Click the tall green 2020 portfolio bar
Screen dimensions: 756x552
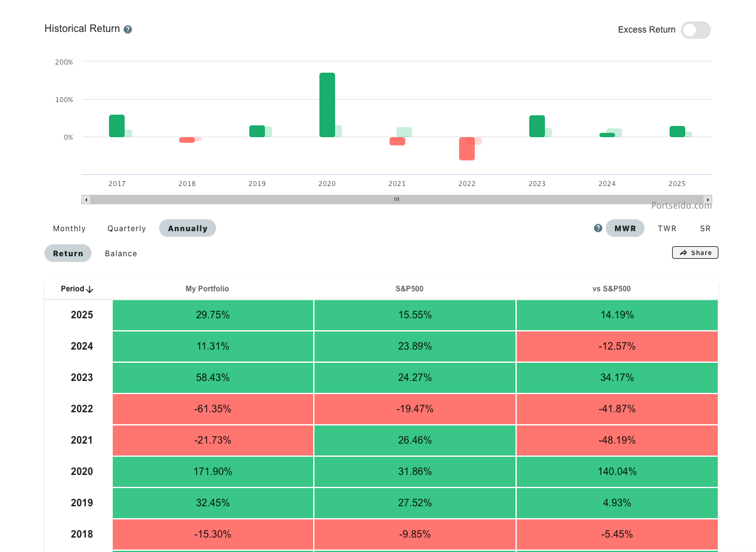327,105
